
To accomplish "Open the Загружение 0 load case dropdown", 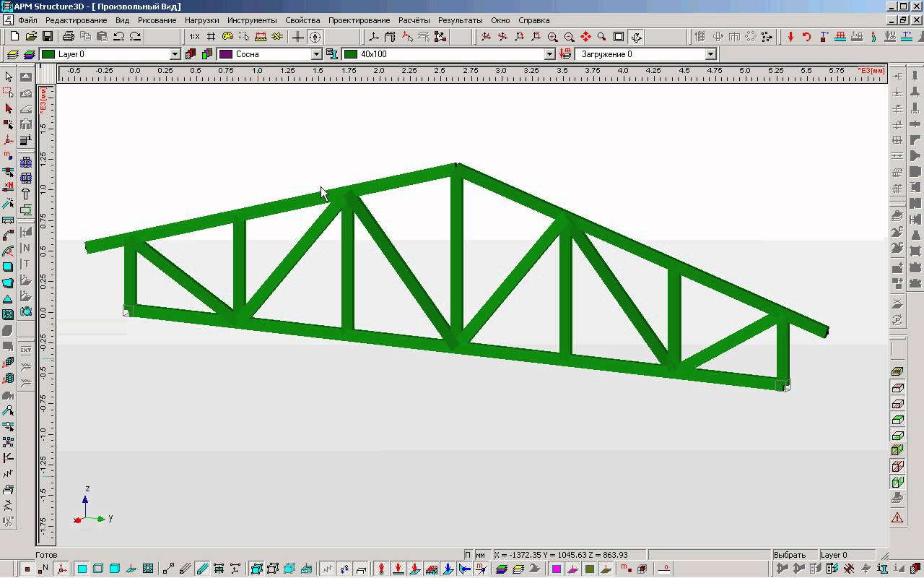I will [x=710, y=54].
